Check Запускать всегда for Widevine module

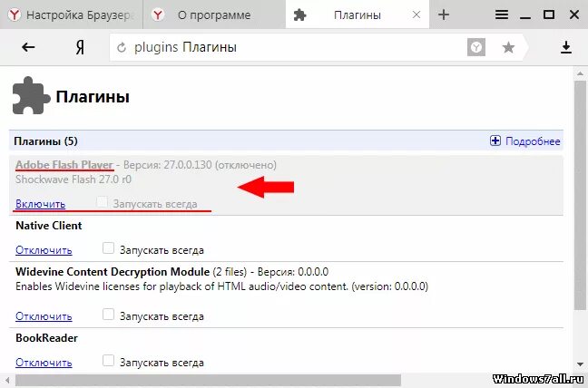tap(108, 315)
